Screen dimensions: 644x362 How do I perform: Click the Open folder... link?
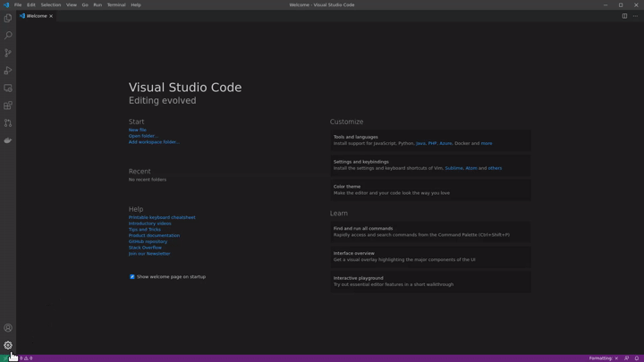(x=143, y=136)
